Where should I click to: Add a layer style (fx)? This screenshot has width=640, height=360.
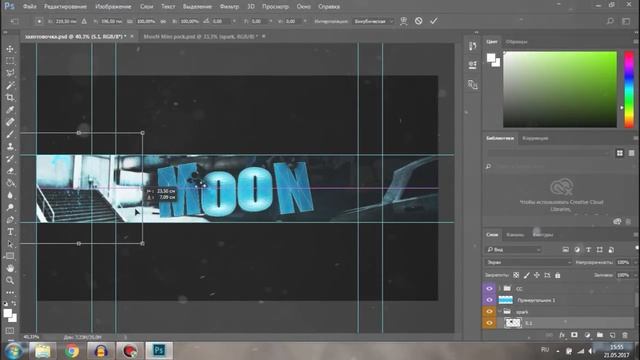click(562, 335)
